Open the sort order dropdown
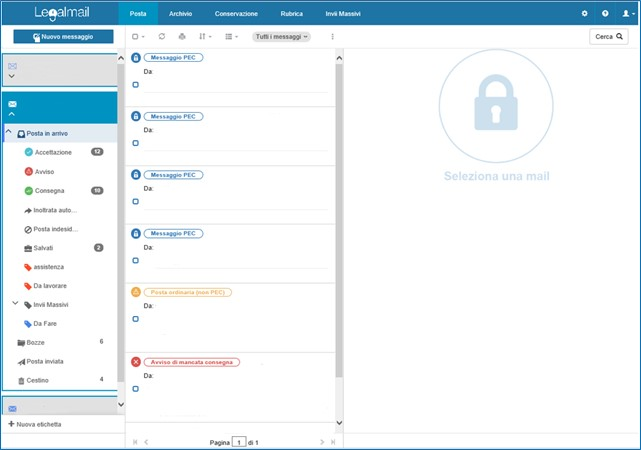Viewport: 641px width, 450px height. [205, 36]
